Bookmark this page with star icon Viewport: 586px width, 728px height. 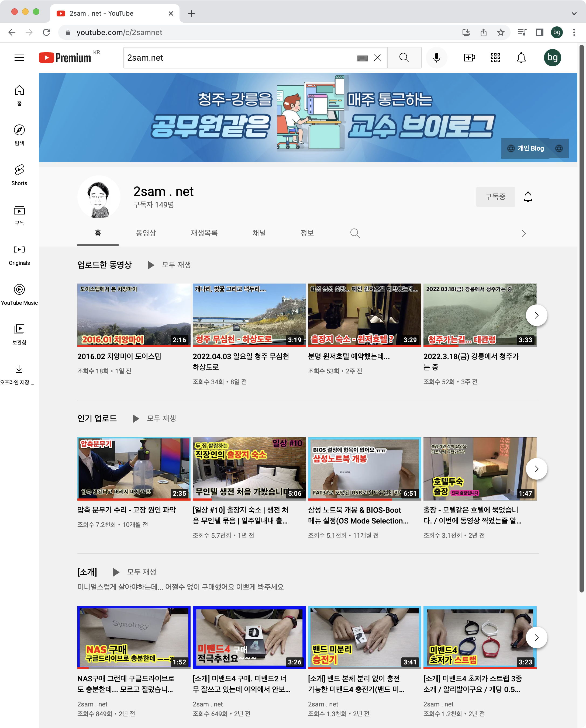(501, 32)
